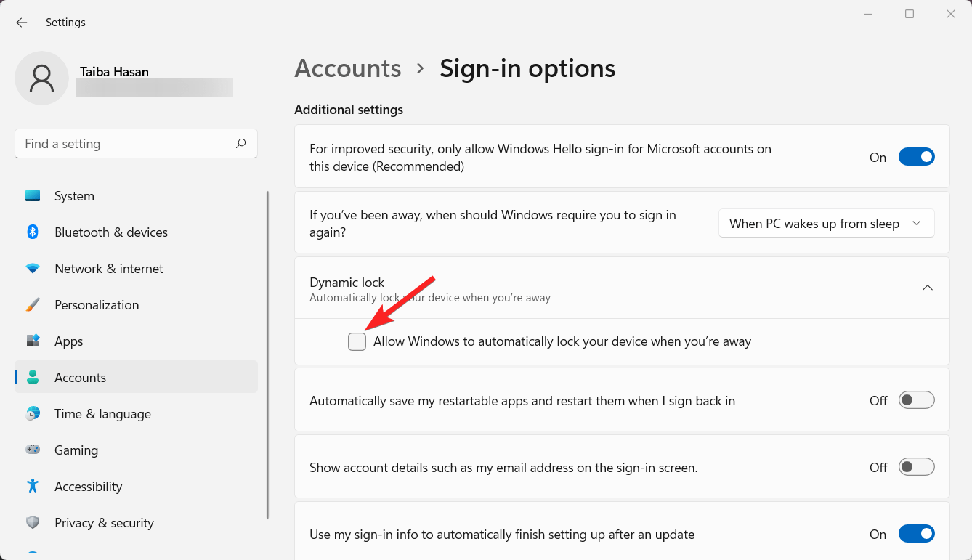Open the 'When PC wakes up from sleep' dropdown
972x560 pixels.
[826, 224]
